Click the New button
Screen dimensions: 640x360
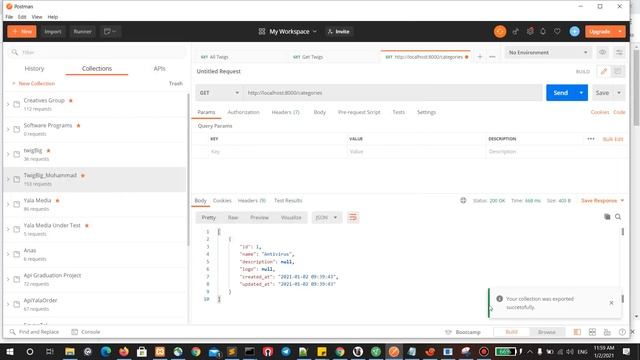22,31
